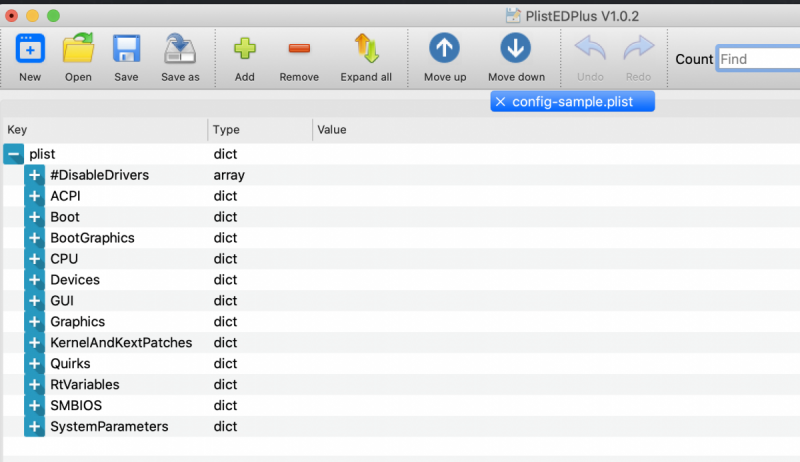This screenshot has width=800, height=462.
Task: Close the config-sample.plist tab with X
Action: point(501,101)
